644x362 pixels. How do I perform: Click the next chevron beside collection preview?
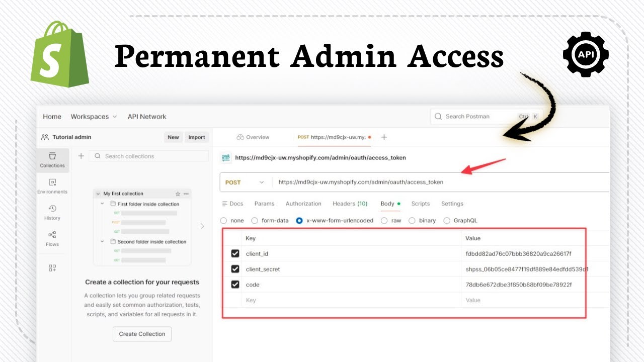pos(202,226)
